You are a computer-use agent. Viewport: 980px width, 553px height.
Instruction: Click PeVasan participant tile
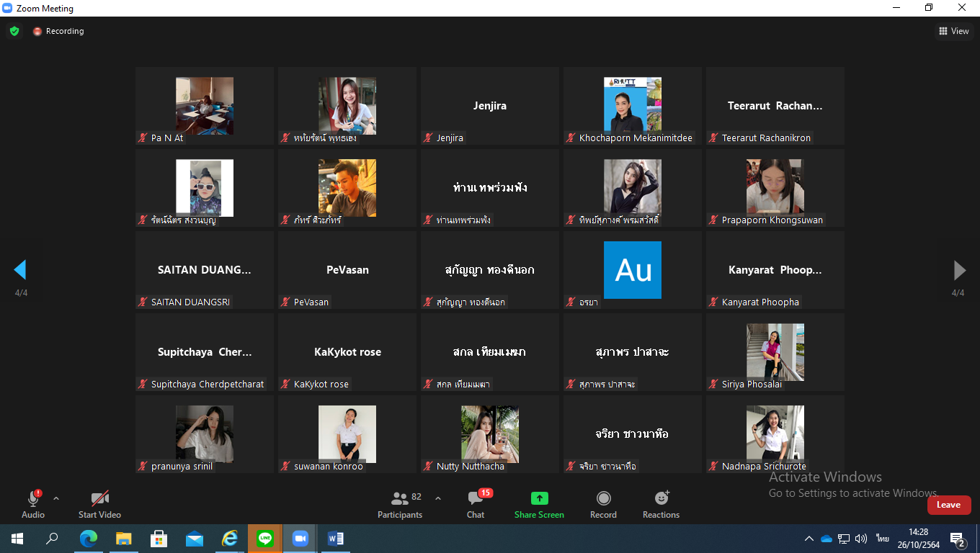347,270
